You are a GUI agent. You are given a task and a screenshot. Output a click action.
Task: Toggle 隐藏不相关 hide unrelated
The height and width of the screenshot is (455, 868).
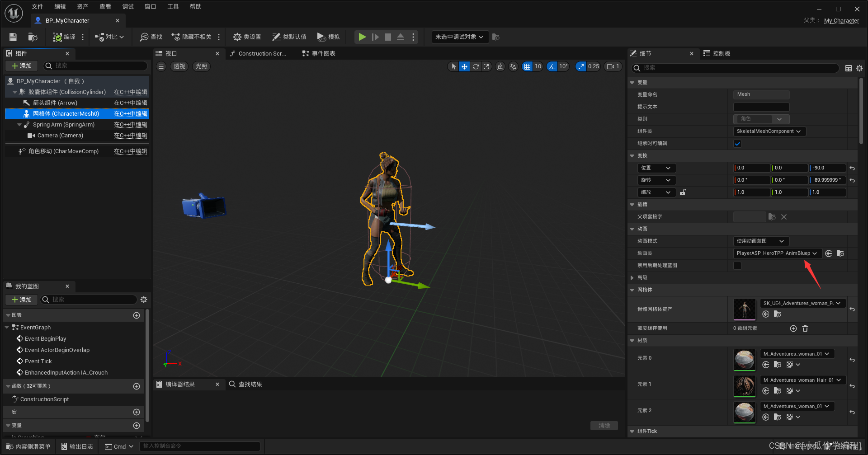click(191, 37)
